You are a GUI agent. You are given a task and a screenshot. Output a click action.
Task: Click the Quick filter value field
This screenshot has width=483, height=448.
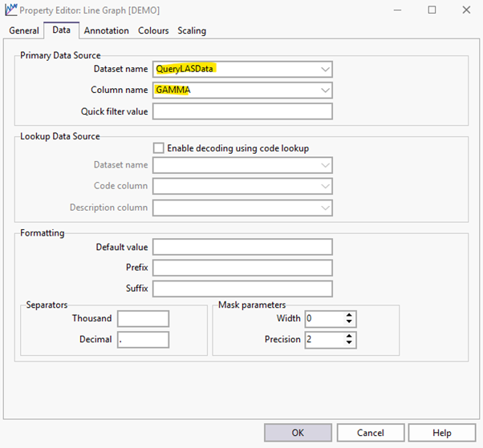[242, 111]
